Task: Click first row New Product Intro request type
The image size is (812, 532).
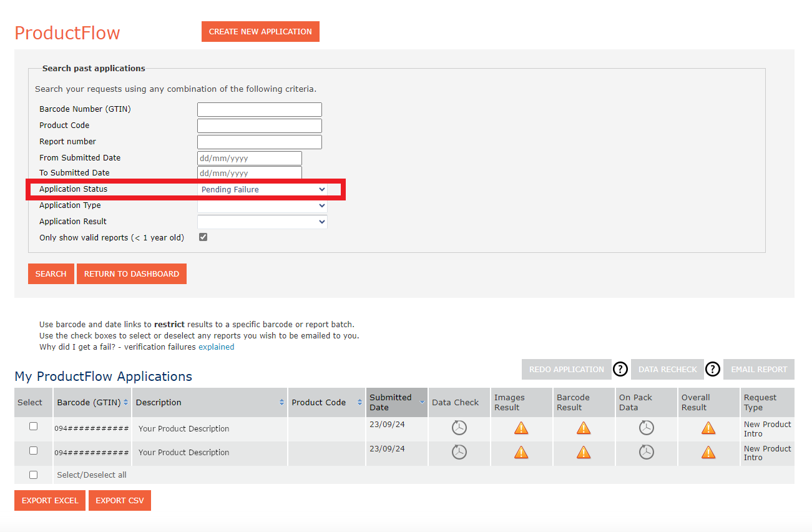Action: pos(767,429)
